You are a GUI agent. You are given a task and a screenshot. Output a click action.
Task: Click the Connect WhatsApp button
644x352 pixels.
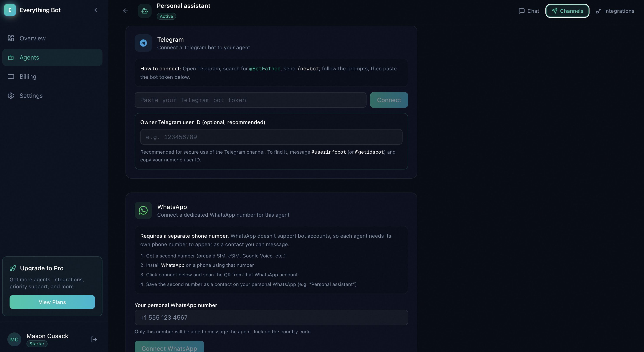point(169,347)
